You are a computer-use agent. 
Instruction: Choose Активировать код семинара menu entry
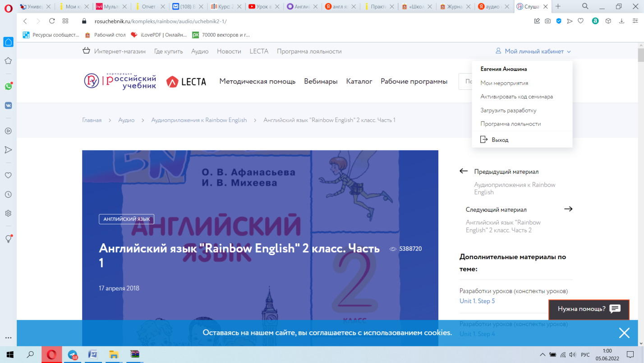[516, 97]
